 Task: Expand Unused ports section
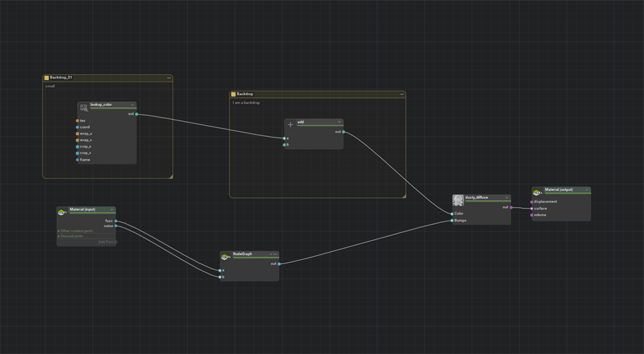point(70,236)
